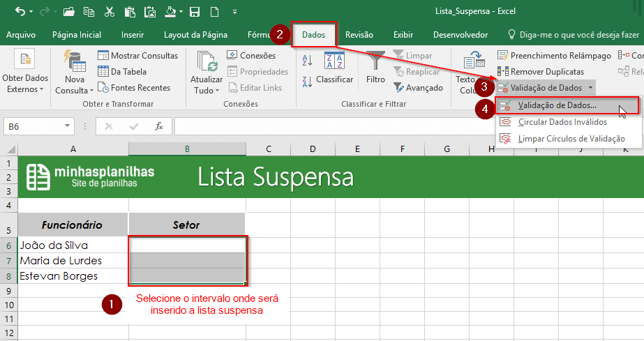Click the Select All corner triangle
Screen dimensions: 644x341
[11, 149]
